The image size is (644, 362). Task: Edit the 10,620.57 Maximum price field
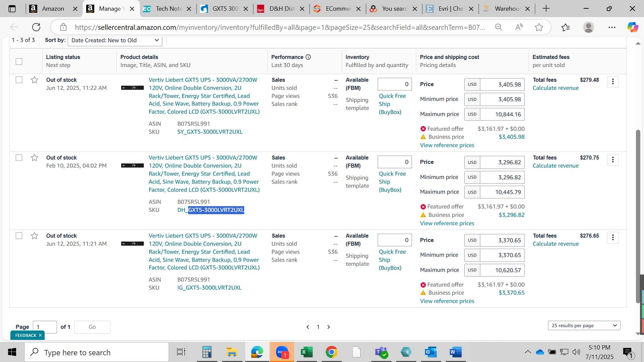[x=502, y=270]
